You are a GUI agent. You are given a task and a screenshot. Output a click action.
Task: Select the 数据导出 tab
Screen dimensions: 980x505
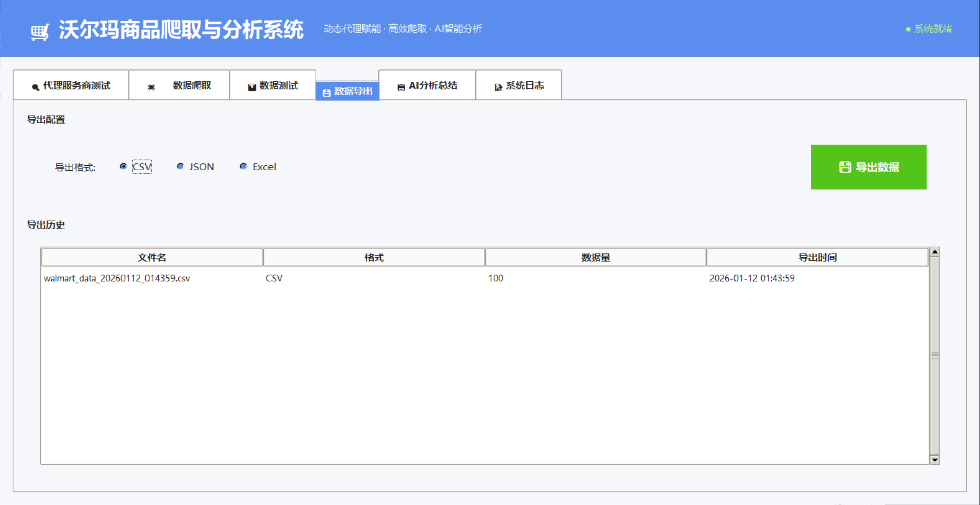click(348, 91)
